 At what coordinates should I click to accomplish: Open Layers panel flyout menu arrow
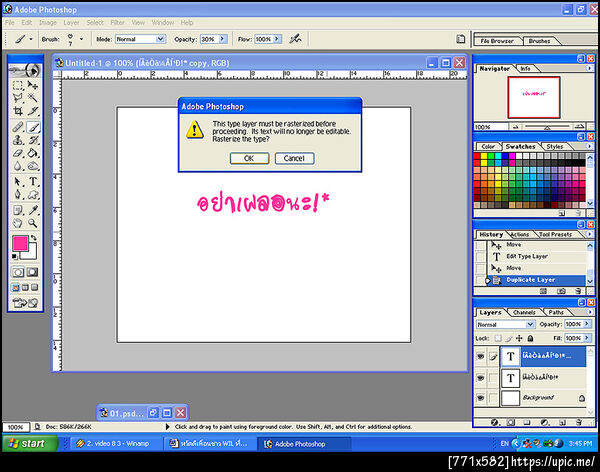click(x=589, y=312)
